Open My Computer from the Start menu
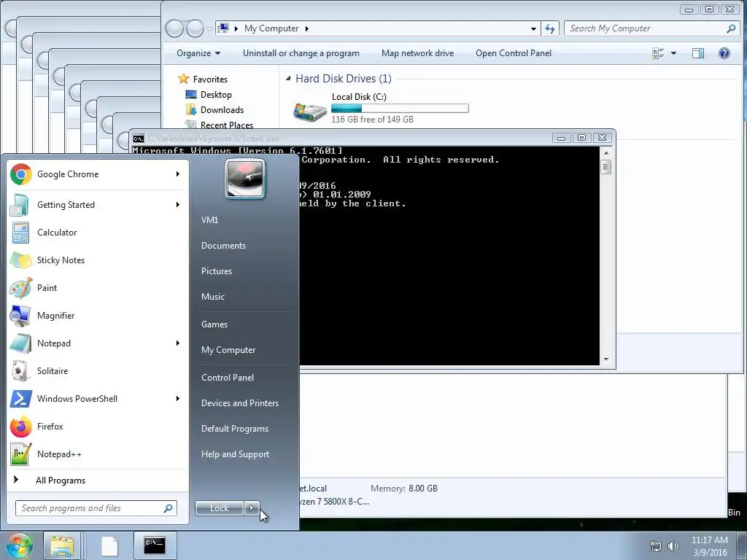The image size is (747, 560). tap(228, 350)
